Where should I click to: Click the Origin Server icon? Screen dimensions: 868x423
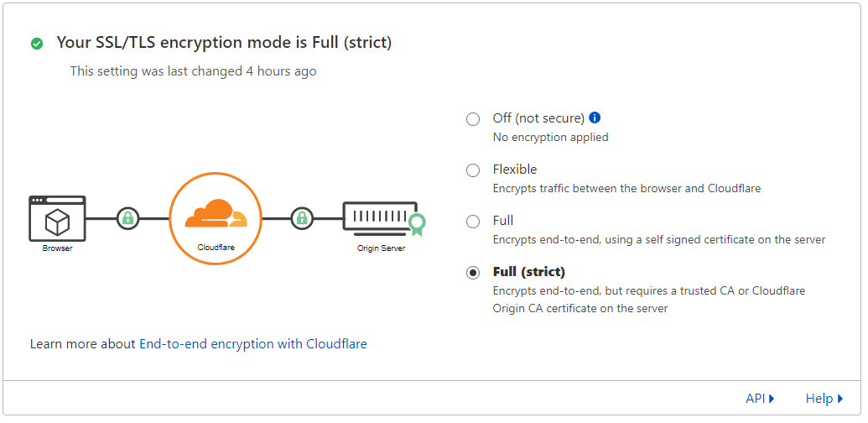[x=379, y=217]
